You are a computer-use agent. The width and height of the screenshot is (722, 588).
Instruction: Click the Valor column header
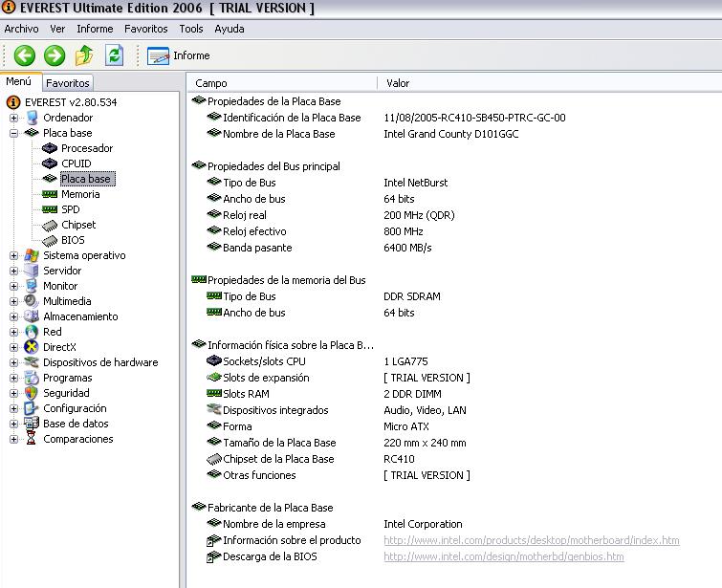(x=398, y=83)
